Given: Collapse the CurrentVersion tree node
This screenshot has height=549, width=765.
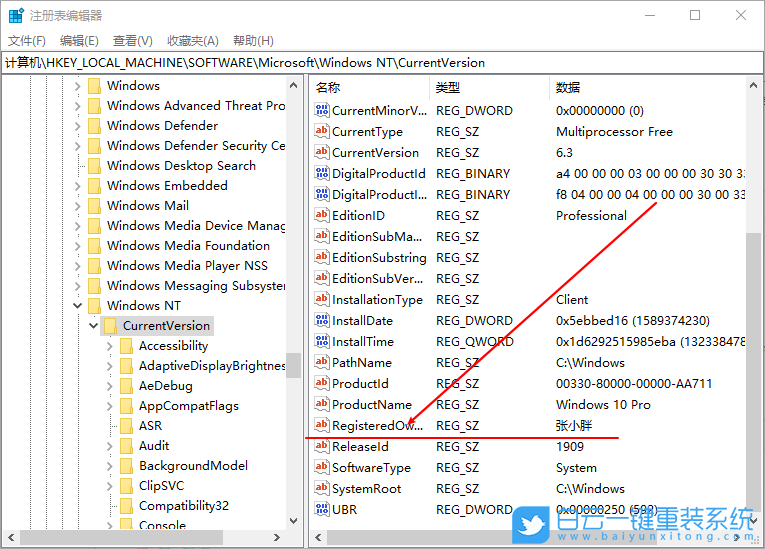Looking at the screenshot, I should pyautogui.click(x=94, y=326).
